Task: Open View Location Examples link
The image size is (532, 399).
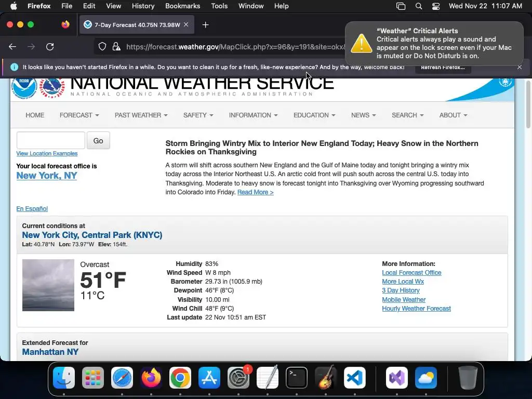Action: (x=47, y=153)
